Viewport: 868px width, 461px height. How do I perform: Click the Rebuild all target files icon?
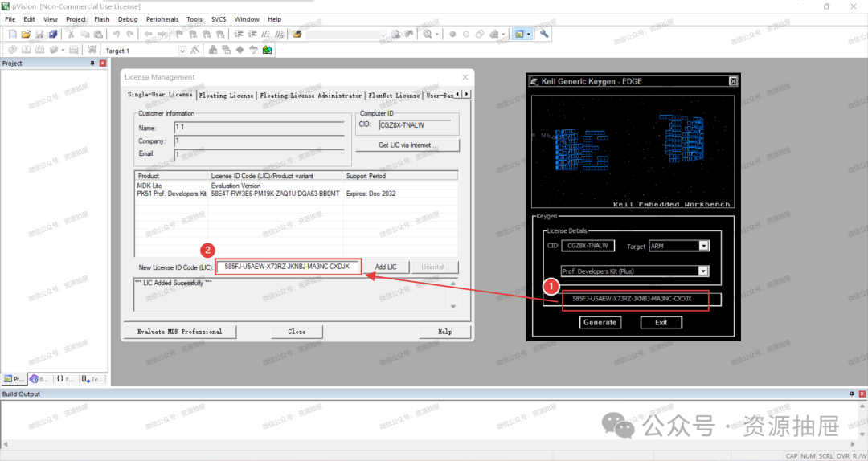coord(40,50)
